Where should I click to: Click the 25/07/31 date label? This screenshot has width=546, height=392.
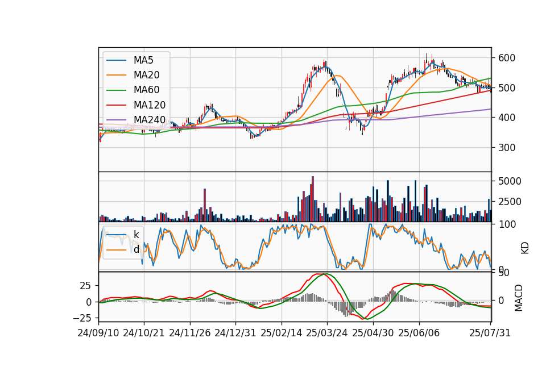(490, 333)
